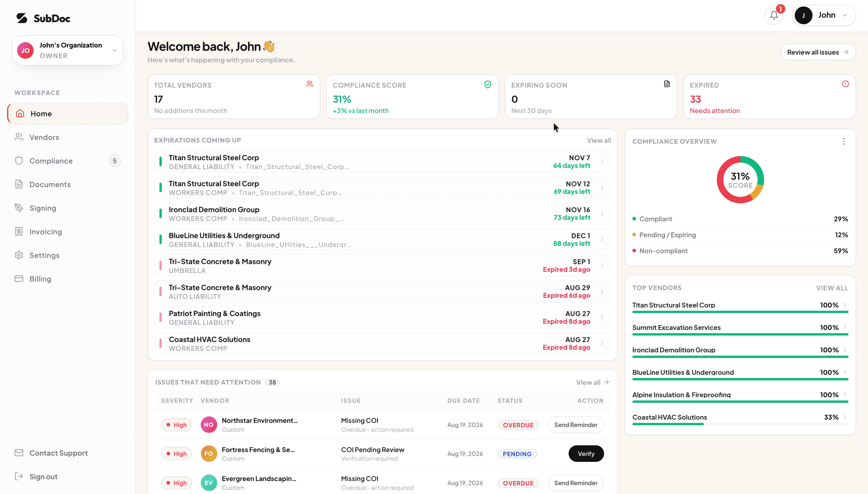View all issues that need attention
Screen dimensions: 868x494
click(x=593, y=382)
